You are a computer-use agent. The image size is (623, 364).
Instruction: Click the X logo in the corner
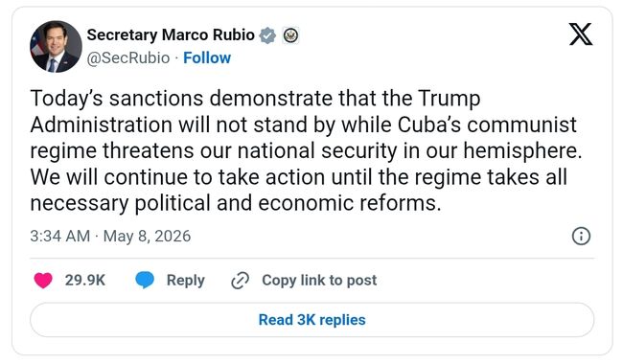coord(581,34)
